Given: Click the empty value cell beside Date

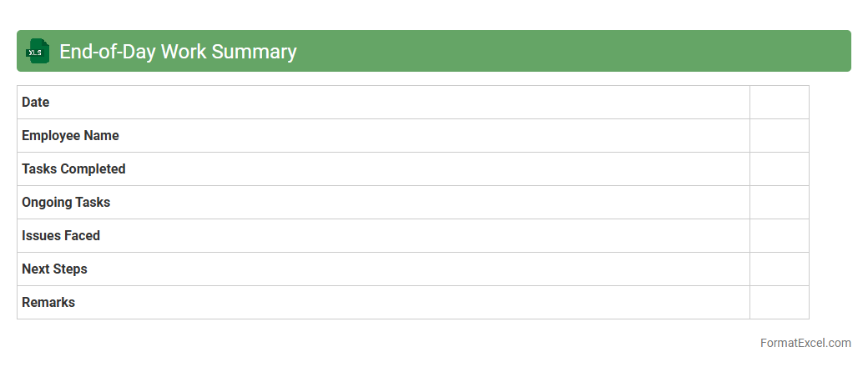Looking at the screenshot, I should [779, 103].
